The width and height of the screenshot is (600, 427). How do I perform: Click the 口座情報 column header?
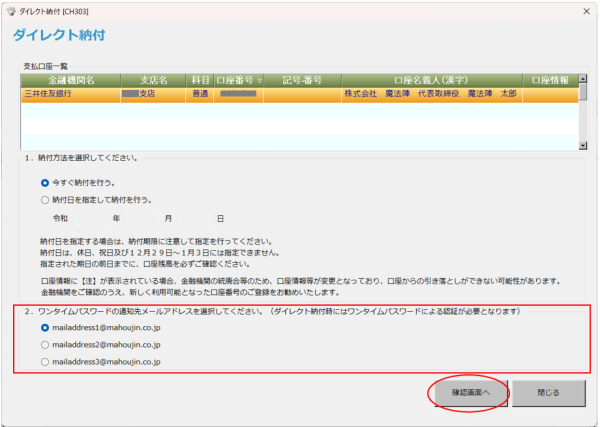(x=549, y=80)
